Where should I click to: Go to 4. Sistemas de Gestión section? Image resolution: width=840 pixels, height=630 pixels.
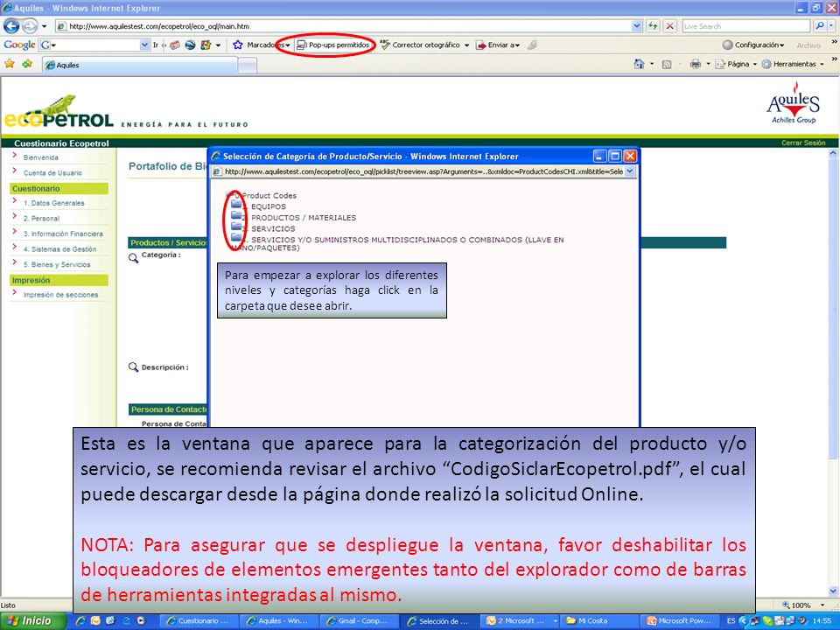[60, 249]
